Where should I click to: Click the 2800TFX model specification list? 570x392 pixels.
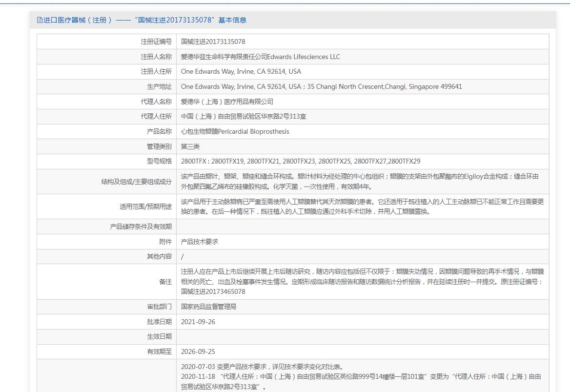click(300, 161)
